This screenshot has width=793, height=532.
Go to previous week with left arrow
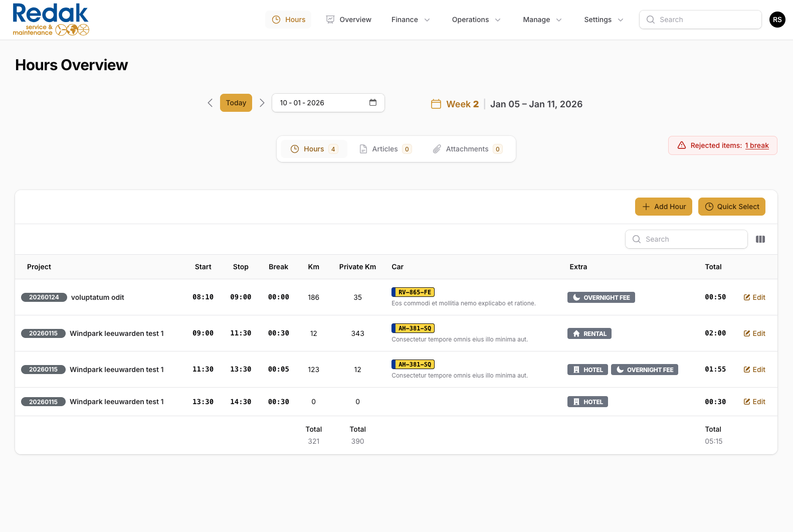(x=210, y=103)
